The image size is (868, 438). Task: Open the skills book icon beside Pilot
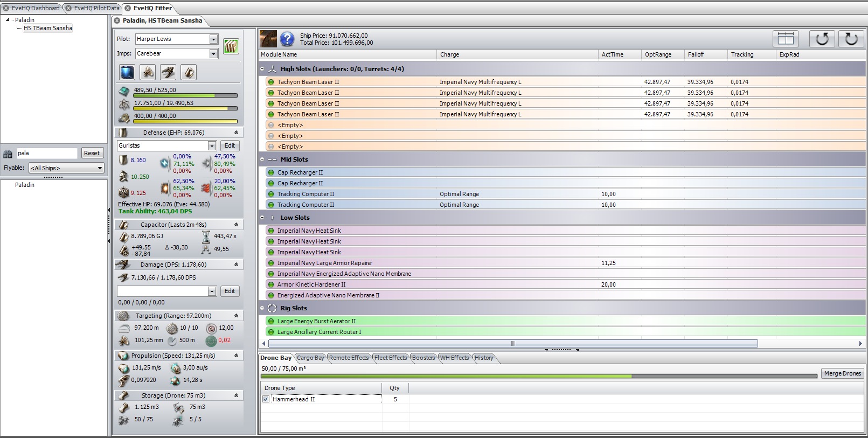click(x=231, y=46)
